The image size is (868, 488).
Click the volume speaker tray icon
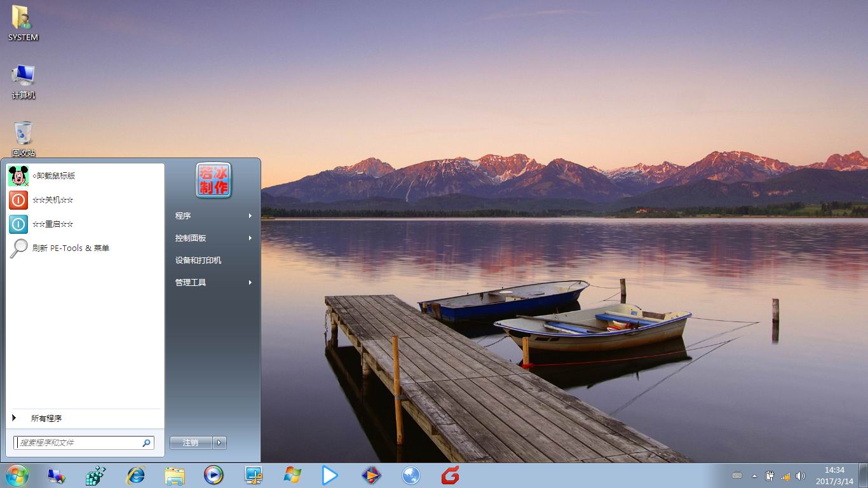[x=800, y=476]
